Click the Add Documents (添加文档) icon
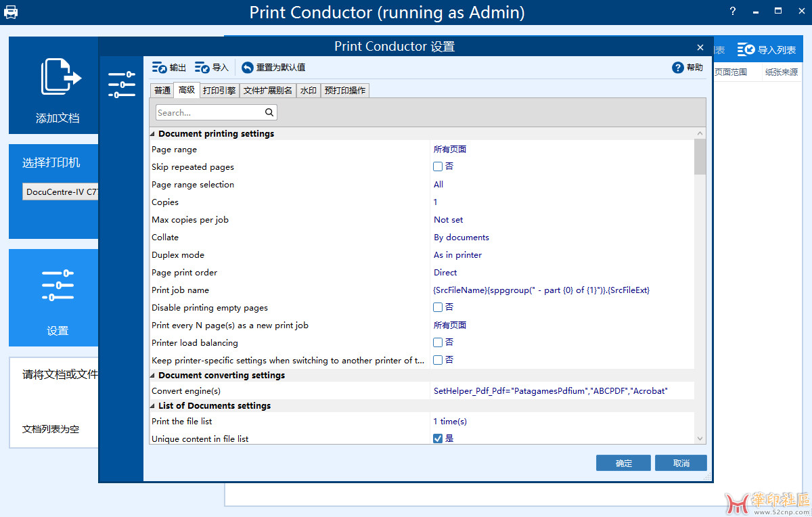This screenshot has height=517, width=812. 61,76
